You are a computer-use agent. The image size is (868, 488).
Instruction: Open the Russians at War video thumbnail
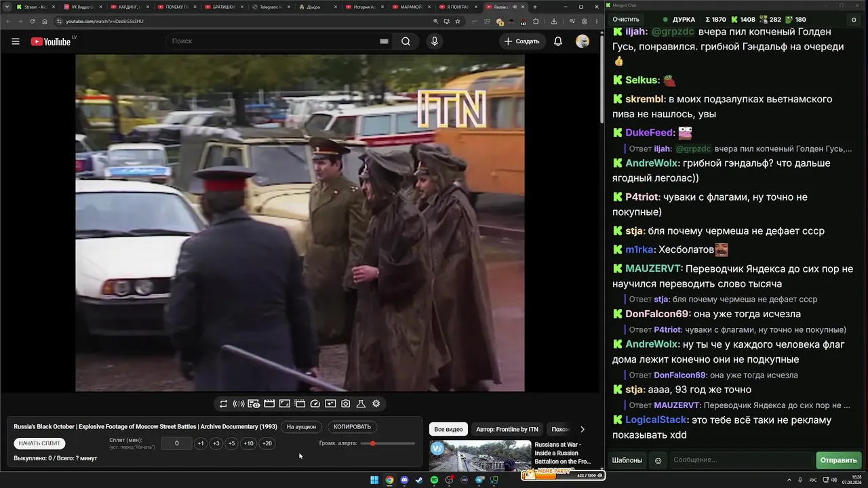point(480,455)
